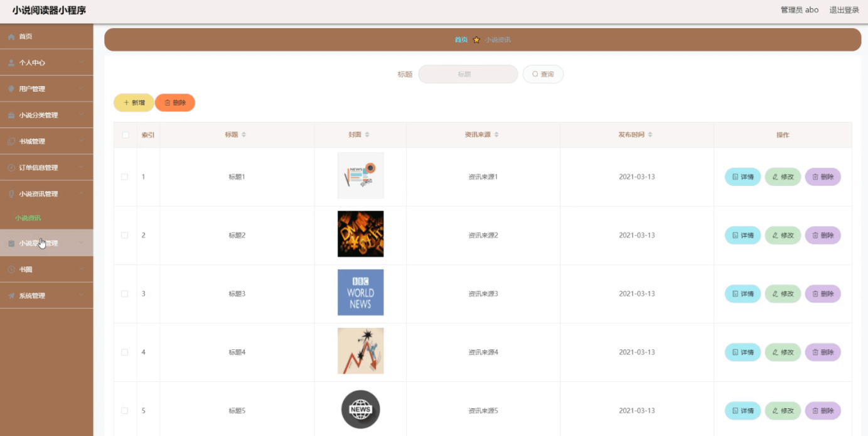This screenshot has height=436, width=868.
Task: Click the paper-plane icon beside 系统管理
Action: pos(10,295)
